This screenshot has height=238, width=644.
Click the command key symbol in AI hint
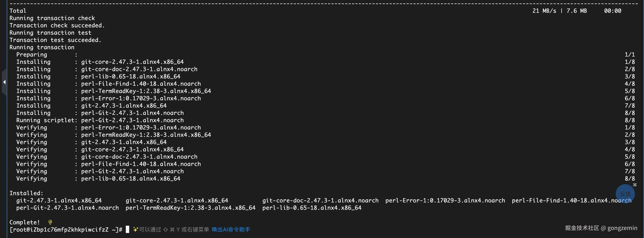(x=172, y=230)
